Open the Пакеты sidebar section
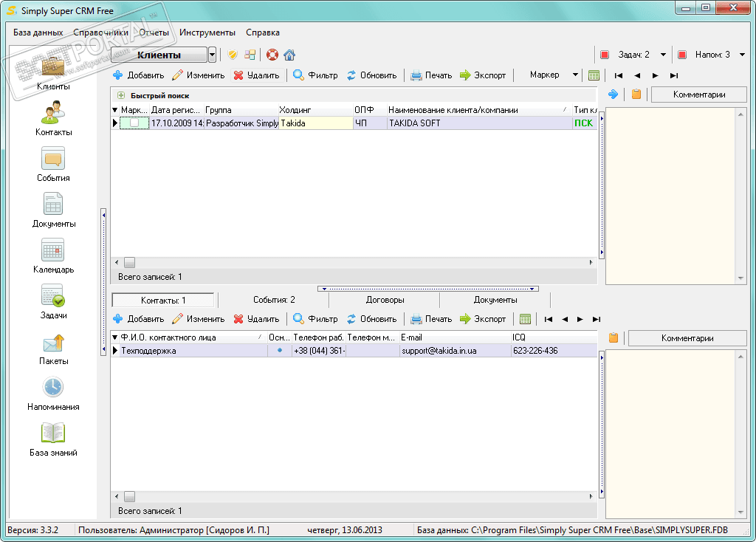 click(53, 348)
